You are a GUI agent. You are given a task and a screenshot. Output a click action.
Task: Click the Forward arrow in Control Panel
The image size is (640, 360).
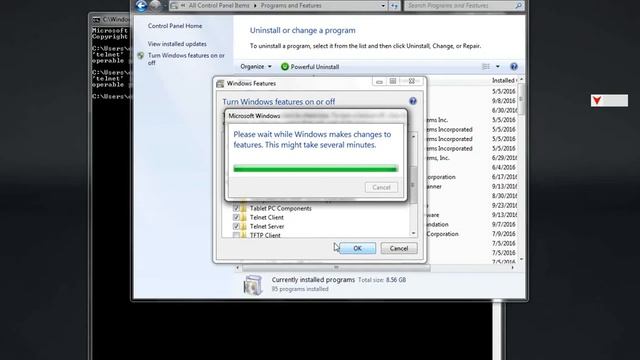[155, 5]
